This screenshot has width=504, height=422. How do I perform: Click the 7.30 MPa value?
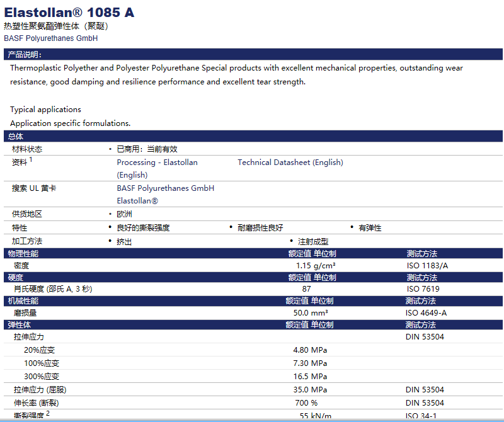310,363
